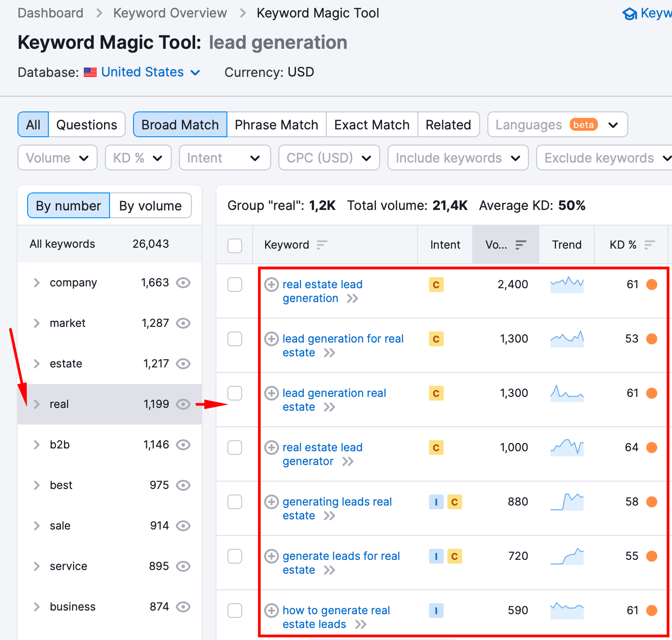Check the select-all checkbox in table header
Image resolution: width=672 pixels, height=640 pixels.
click(235, 245)
